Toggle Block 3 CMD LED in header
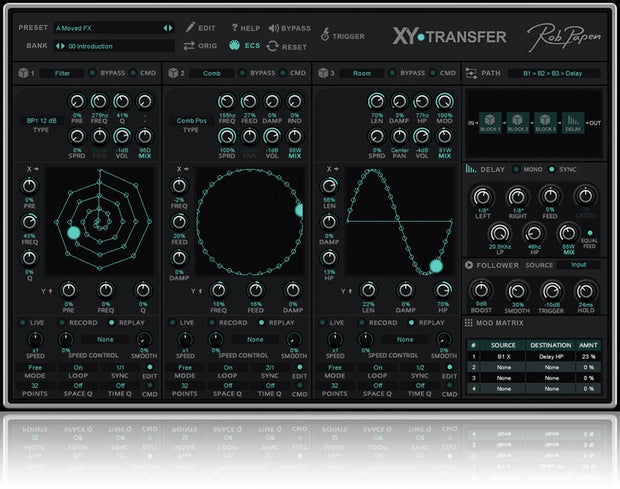This screenshot has height=489, width=620. coord(433,73)
